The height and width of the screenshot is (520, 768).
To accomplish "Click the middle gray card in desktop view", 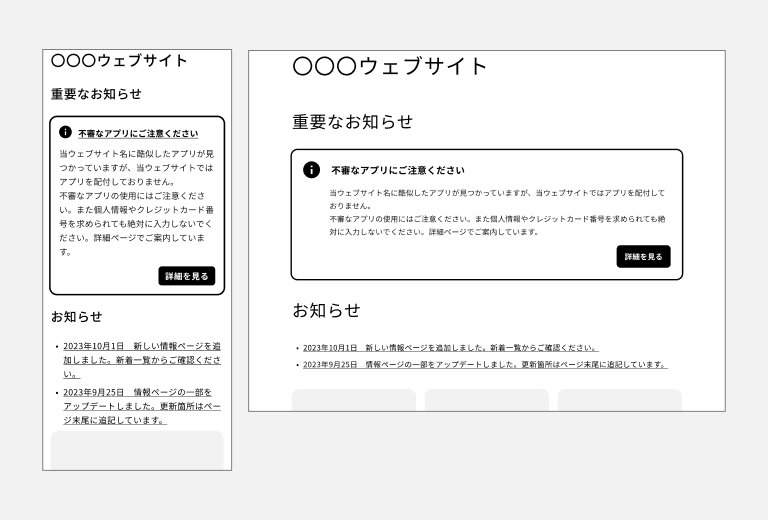I will tap(487, 400).
